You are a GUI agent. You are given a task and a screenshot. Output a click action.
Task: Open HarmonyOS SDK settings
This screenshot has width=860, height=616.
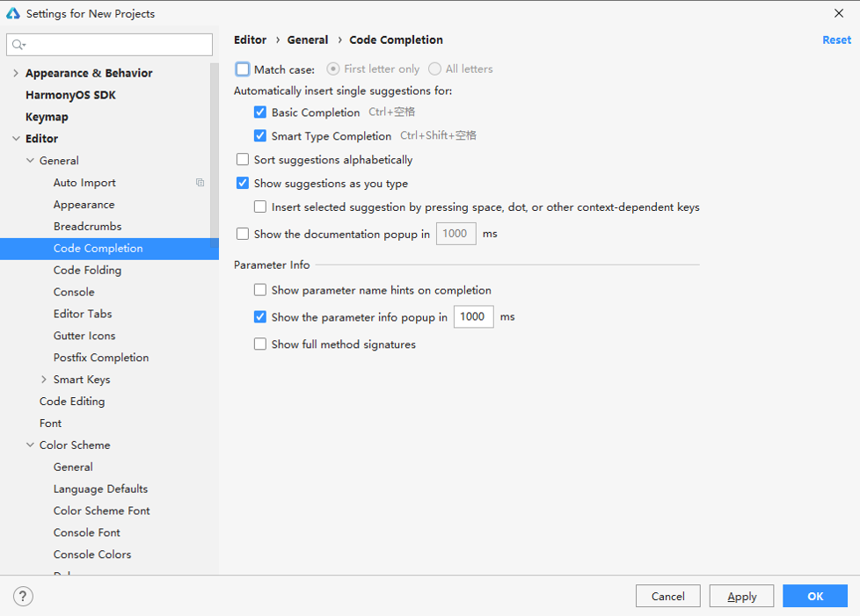[70, 95]
